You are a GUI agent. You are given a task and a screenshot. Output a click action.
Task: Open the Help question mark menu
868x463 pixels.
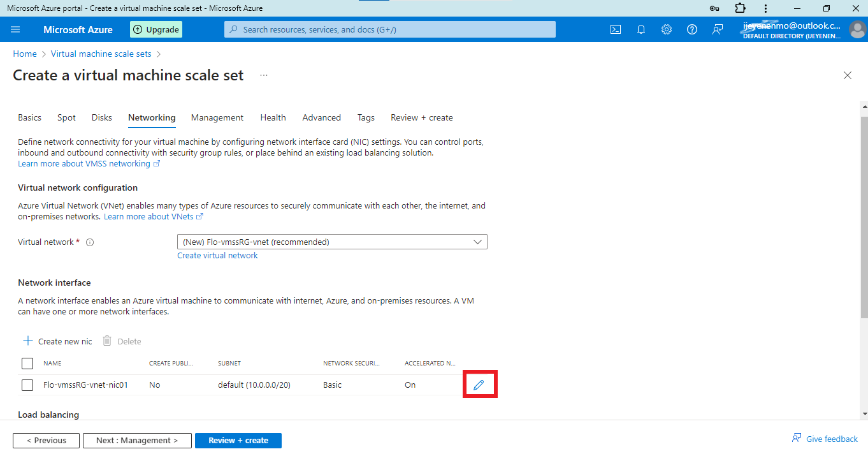click(692, 29)
